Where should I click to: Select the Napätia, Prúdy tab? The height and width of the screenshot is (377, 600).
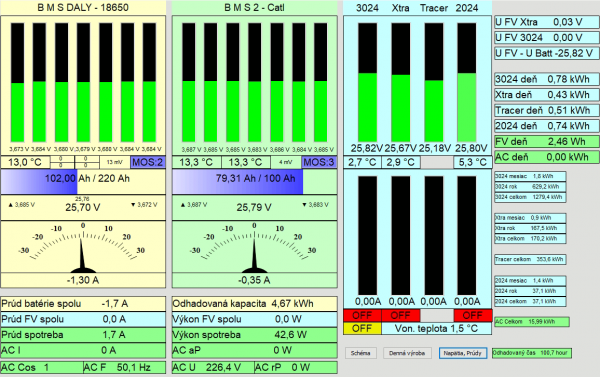tap(463, 353)
